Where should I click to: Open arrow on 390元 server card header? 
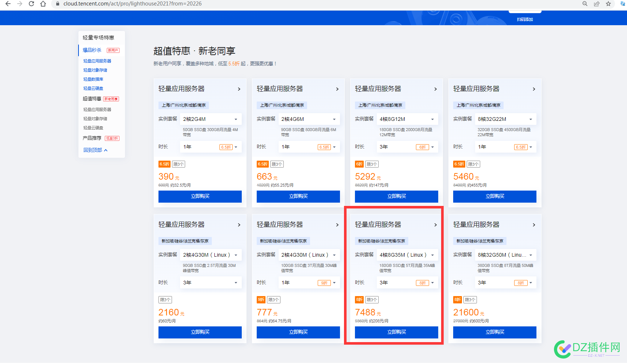239,89
